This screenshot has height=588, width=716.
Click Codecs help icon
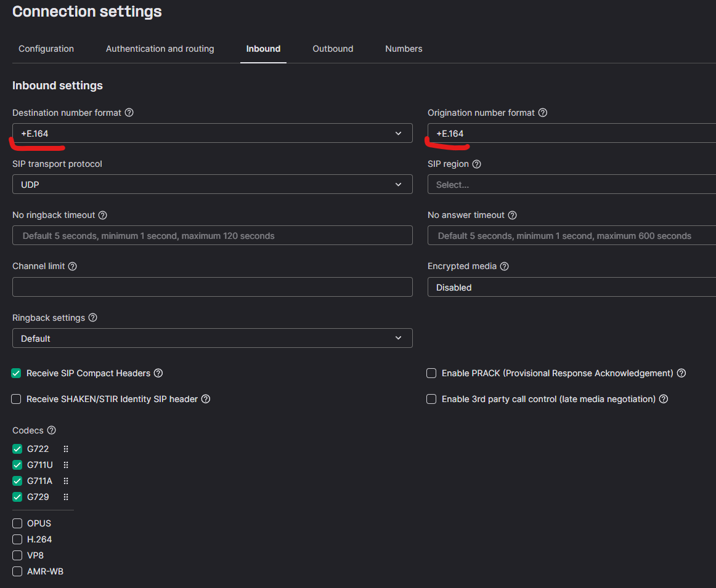click(x=52, y=430)
